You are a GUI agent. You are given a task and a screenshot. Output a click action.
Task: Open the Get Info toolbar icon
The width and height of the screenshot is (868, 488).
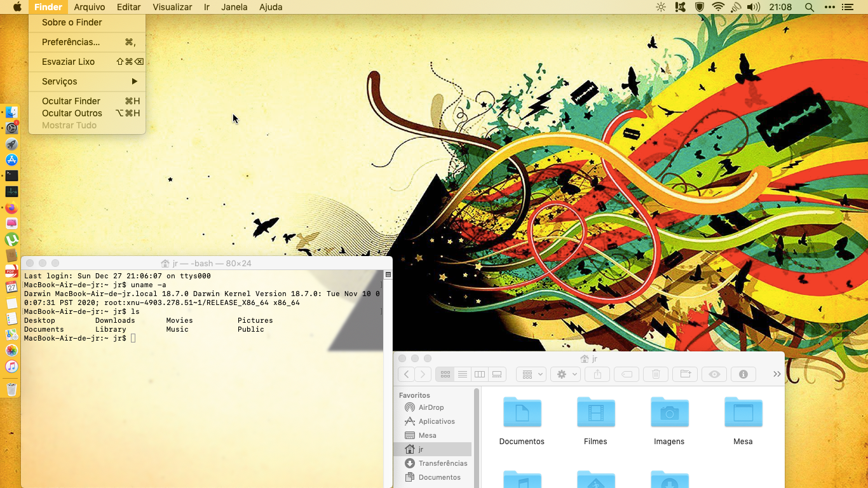click(743, 374)
